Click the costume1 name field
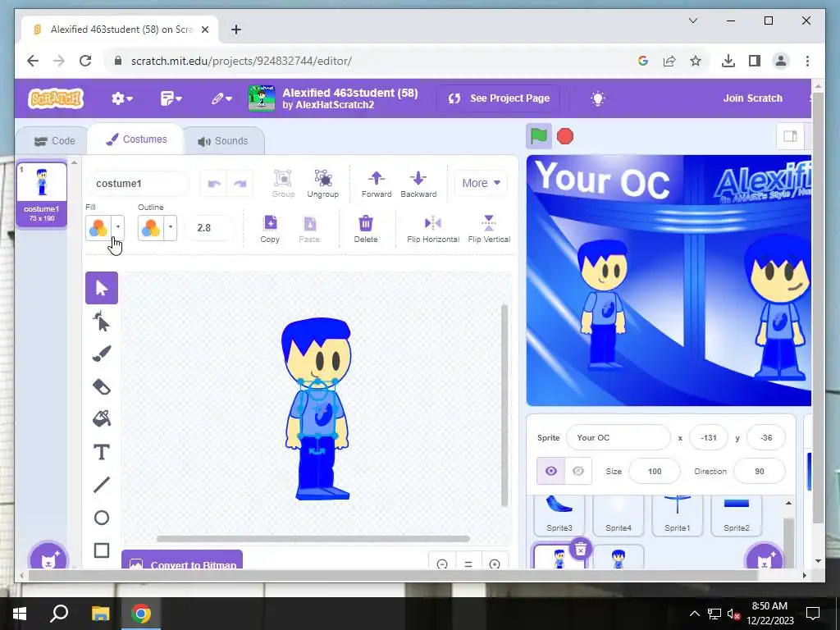The height and width of the screenshot is (630, 840). coord(137,184)
